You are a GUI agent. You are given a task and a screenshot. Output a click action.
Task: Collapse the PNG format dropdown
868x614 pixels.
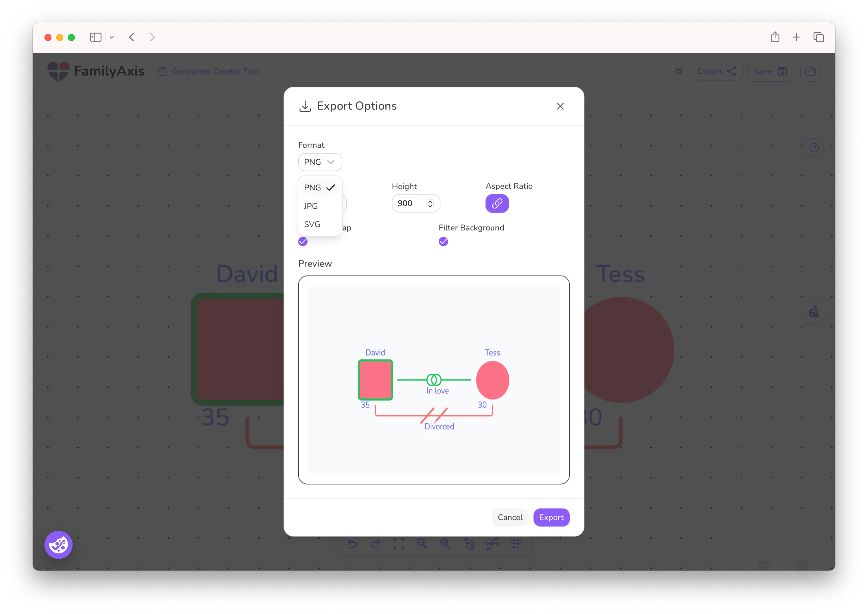coord(320,162)
